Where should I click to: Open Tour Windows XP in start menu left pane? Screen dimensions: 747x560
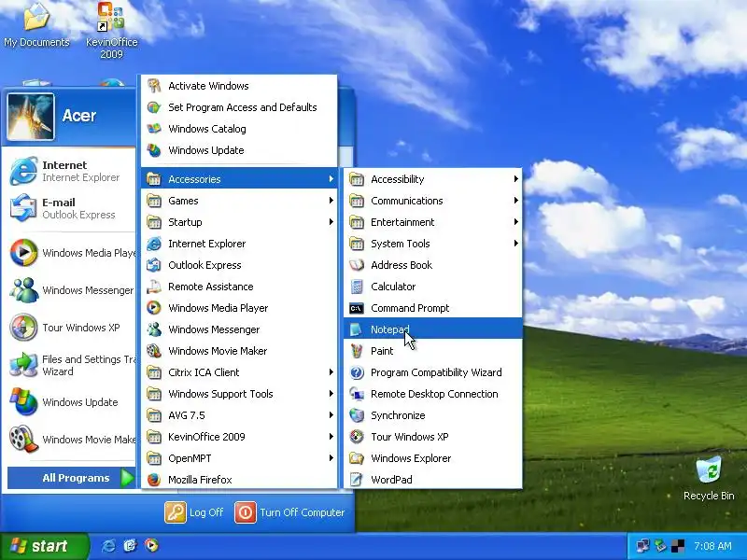[72, 328]
